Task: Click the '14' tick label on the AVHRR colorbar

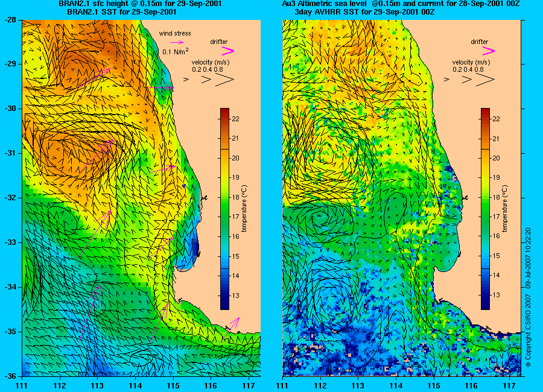Action: point(497,275)
